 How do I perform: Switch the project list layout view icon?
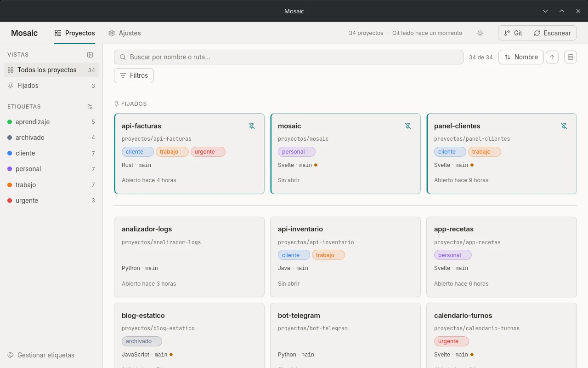[x=571, y=57]
